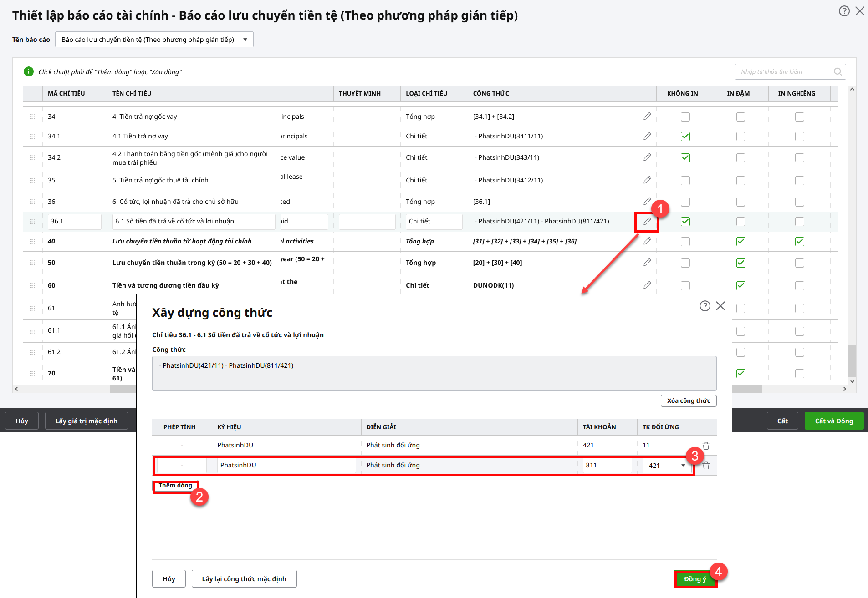This screenshot has width=868, height=598.
Task: Delete the PhatsinhDU 421/11 formula row
Action: [706, 446]
